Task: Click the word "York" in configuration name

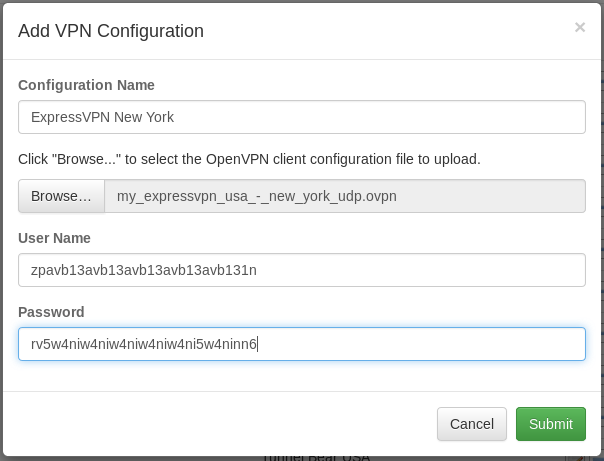Action: (x=158, y=117)
